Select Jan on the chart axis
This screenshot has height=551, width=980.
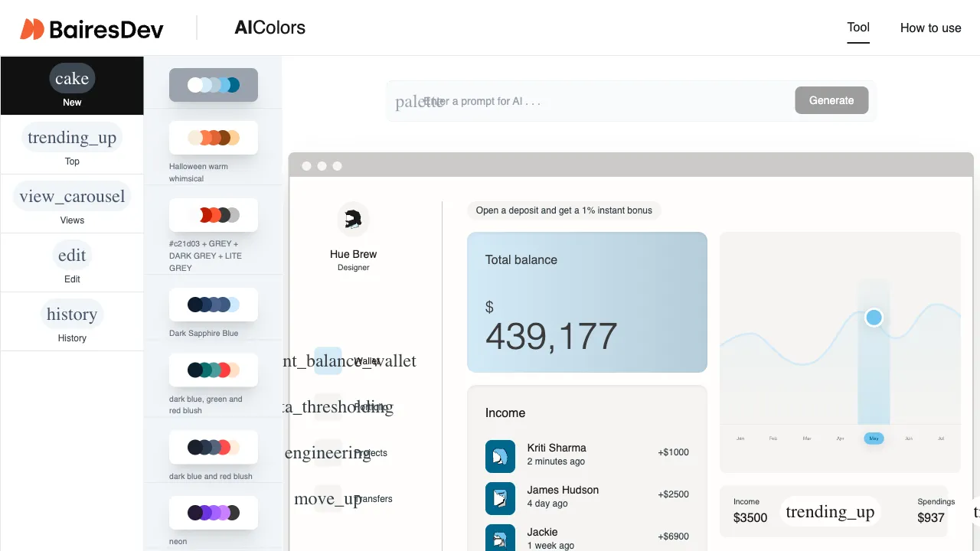pyautogui.click(x=740, y=439)
